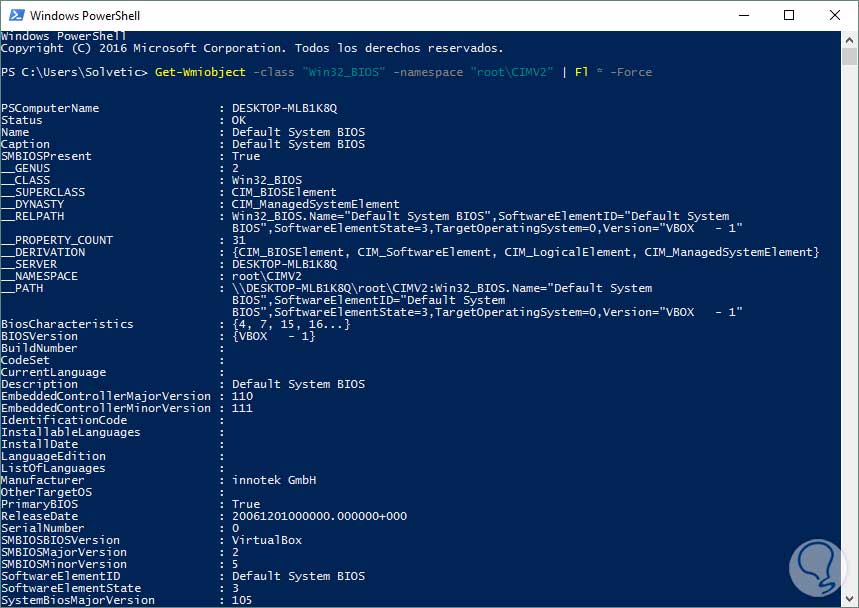Click the 'Get-Wmiobject' command text
This screenshot has width=859, height=608.
200,72
